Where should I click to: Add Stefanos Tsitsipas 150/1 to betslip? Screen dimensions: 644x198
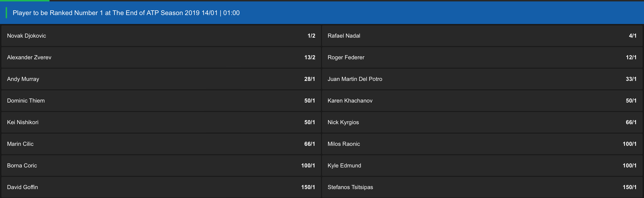(482, 187)
